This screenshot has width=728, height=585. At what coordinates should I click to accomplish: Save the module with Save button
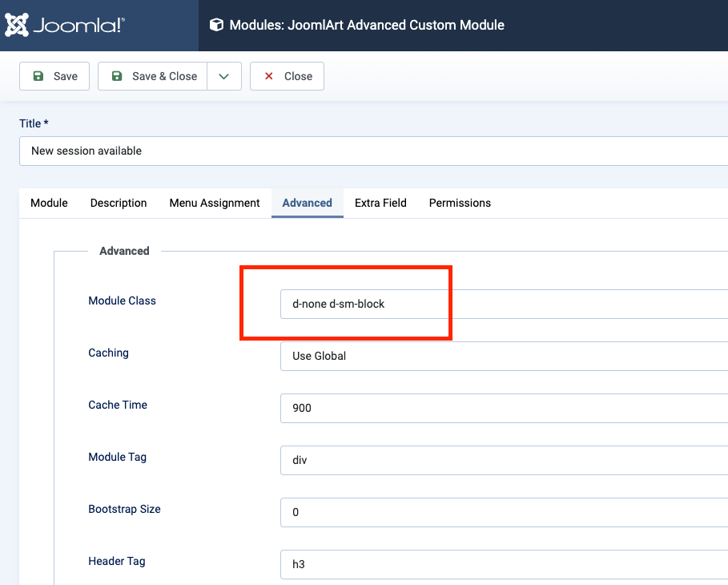point(54,76)
